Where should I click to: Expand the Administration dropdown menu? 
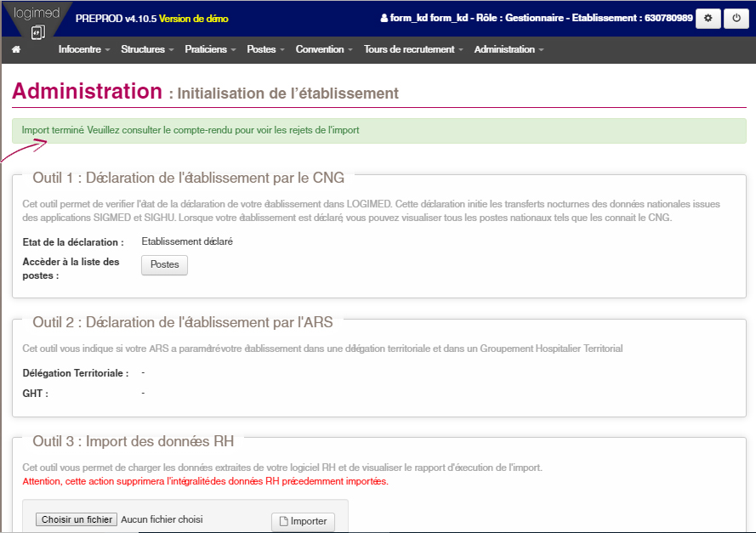509,49
